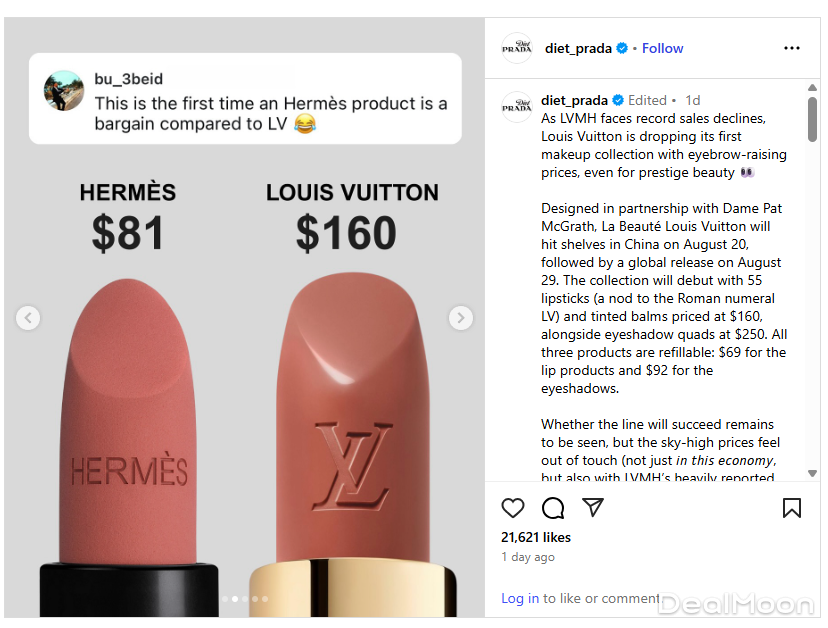The height and width of the screenshot is (628, 828).
Task: Follow the diet_prada account
Action: tap(663, 48)
